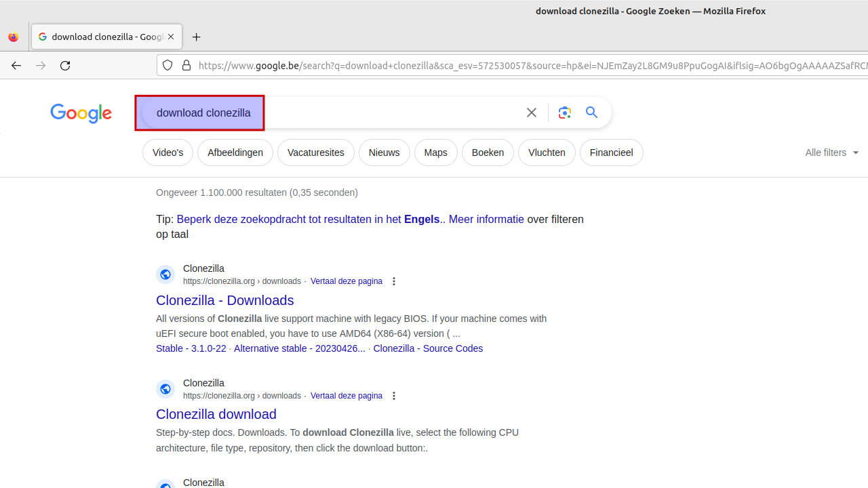This screenshot has width=868, height=488.
Task: Go back with the browser back arrow
Action: (x=16, y=66)
